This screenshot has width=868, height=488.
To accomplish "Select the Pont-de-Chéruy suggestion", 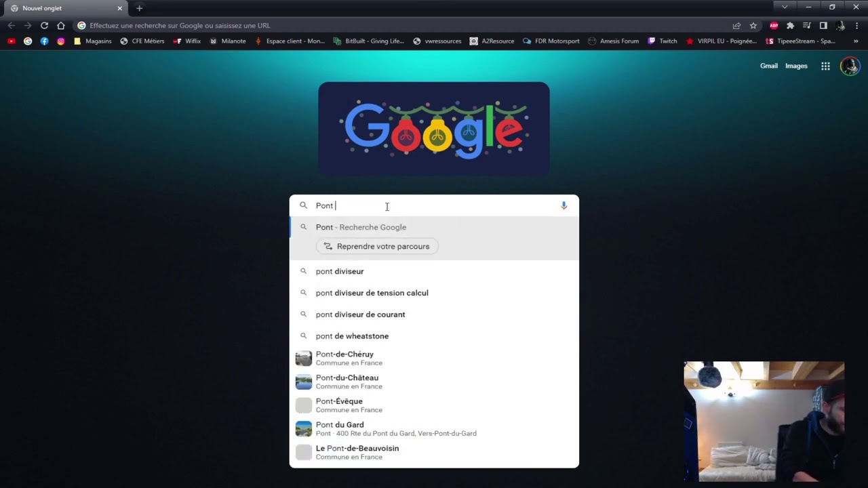I will coord(434,359).
